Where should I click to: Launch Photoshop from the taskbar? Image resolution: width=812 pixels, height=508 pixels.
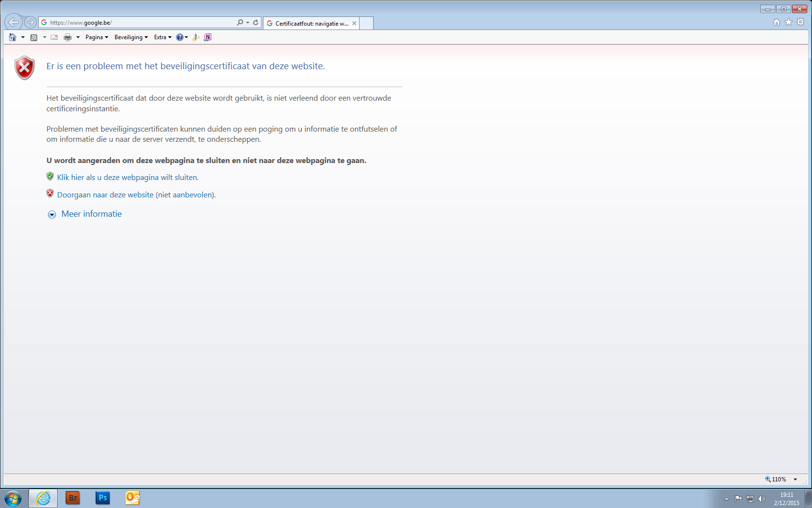(x=102, y=498)
